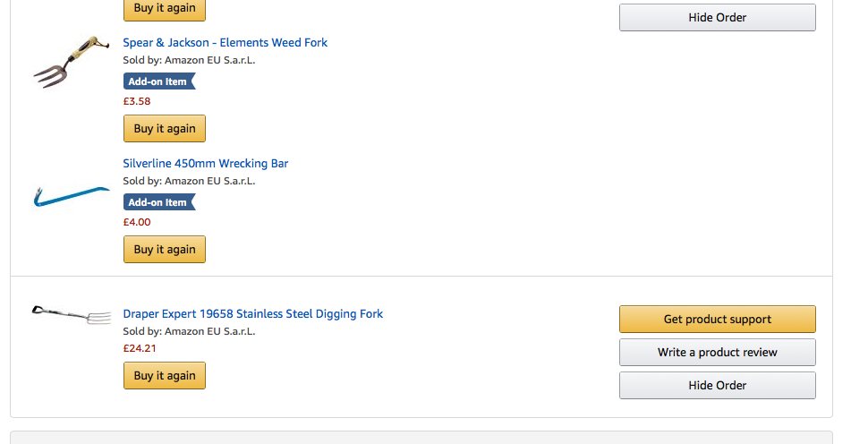Get product support for Draper fork
Image resolution: width=868 pixels, height=444 pixels.
(717, 319)
